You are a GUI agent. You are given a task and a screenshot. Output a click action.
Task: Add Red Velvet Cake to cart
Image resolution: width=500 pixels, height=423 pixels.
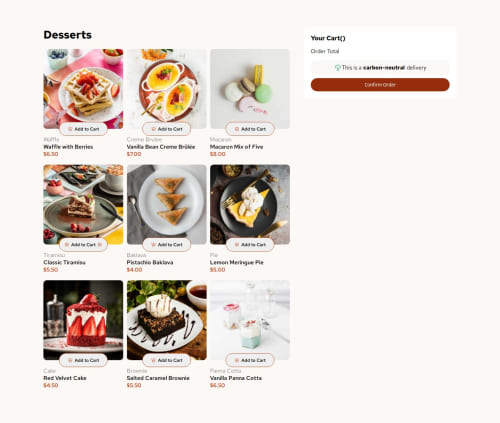pos(83,360)
